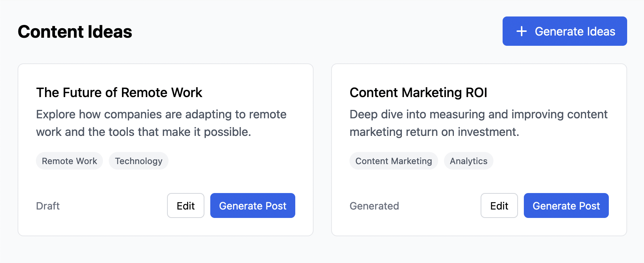Edit The Future of Remote Work idea

(185, 206)
